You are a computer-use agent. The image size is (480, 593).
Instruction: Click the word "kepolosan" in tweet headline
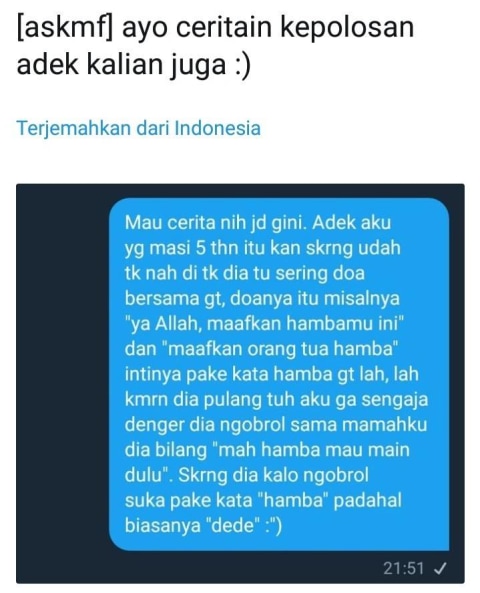[x=346, y=29]
